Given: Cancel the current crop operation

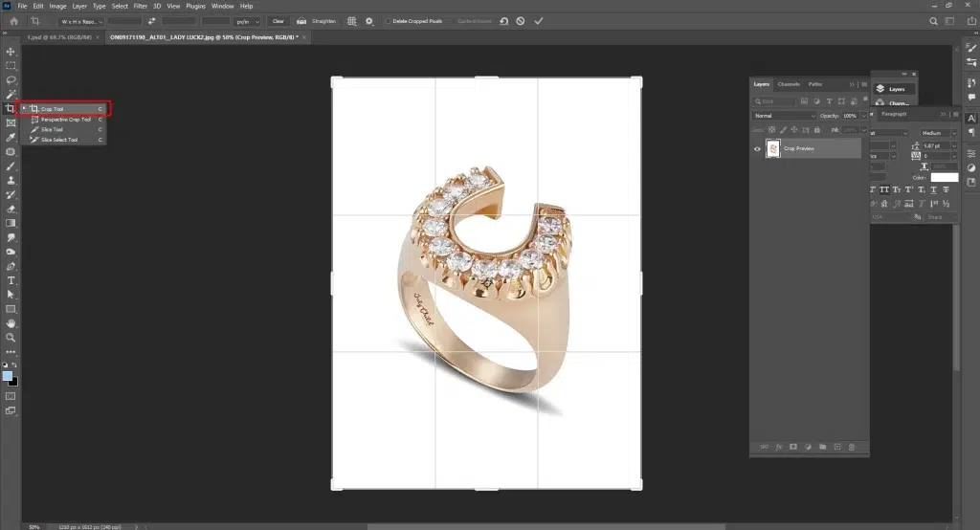Looking at the screenshot, I should 521,21.
